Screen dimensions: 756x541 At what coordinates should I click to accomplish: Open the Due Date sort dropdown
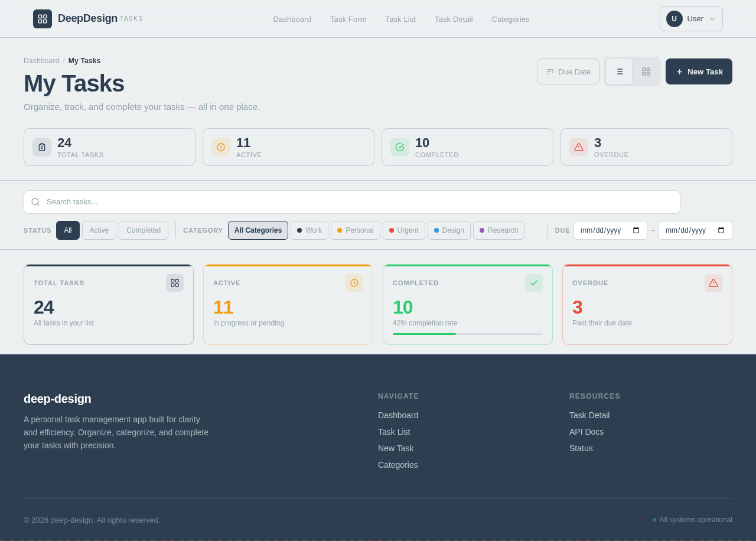(568, 71)
